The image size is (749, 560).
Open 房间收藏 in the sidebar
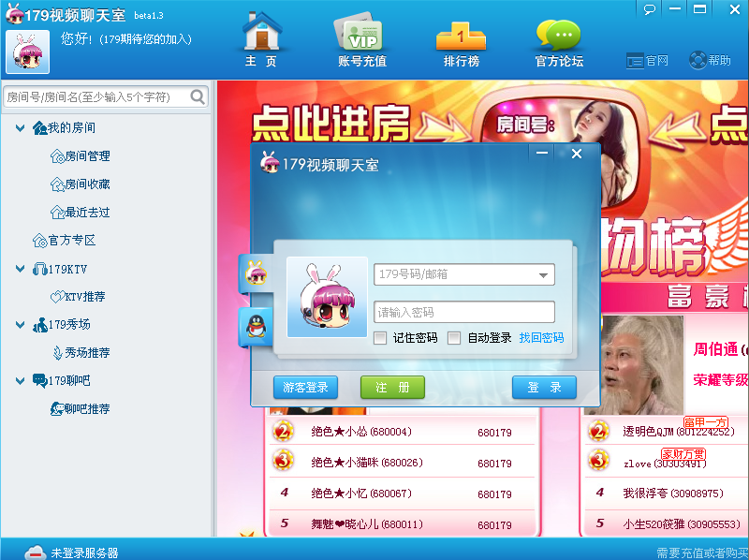81,184
